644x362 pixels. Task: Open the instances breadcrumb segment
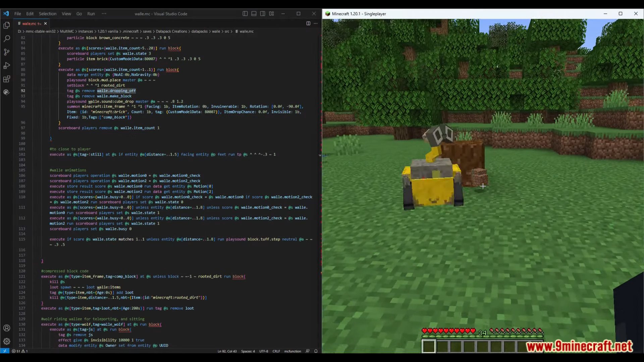[86, 32]
